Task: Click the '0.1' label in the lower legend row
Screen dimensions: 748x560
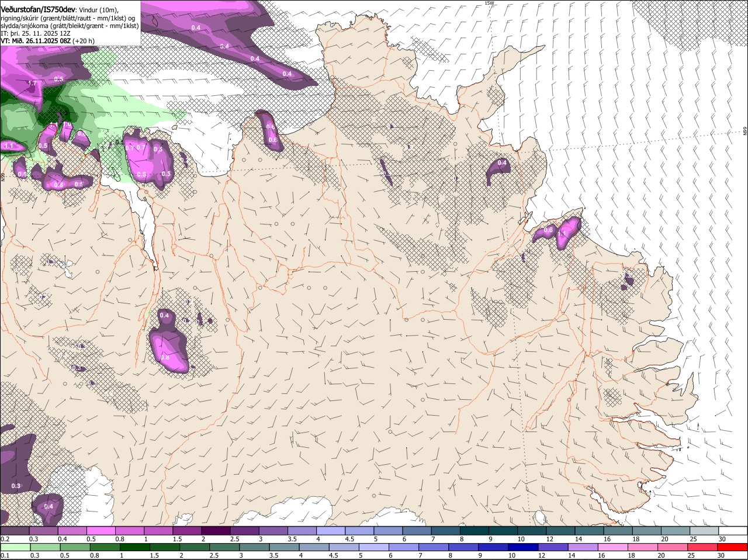Action: [x=5, y=556]
